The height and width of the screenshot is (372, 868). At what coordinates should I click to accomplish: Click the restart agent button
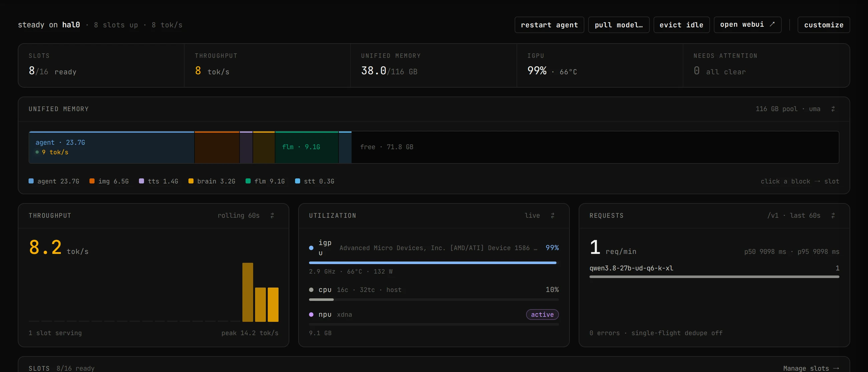549,25
